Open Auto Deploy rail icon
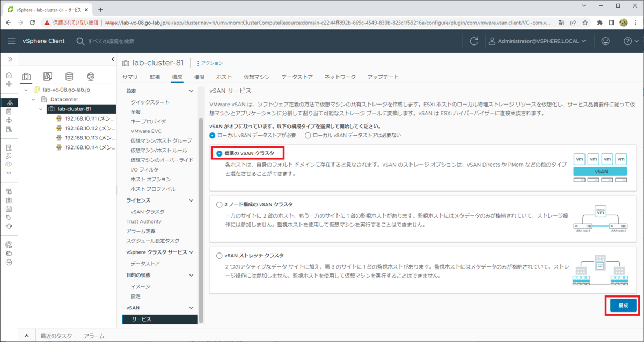 click(9, 155)
